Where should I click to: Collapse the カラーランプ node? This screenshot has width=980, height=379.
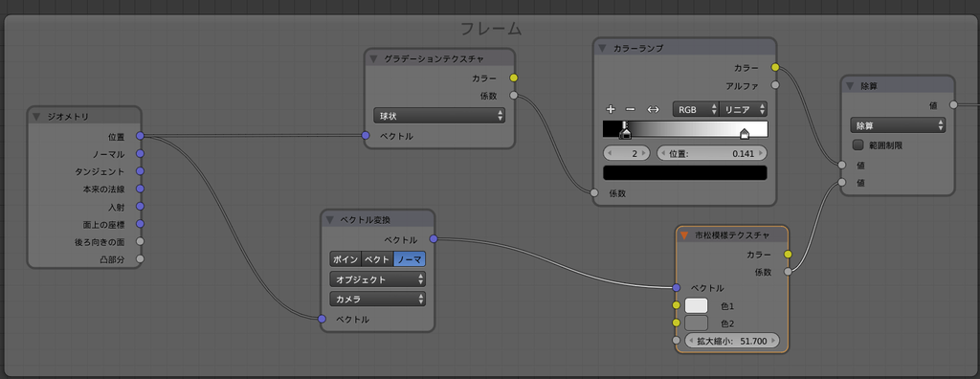603,48
